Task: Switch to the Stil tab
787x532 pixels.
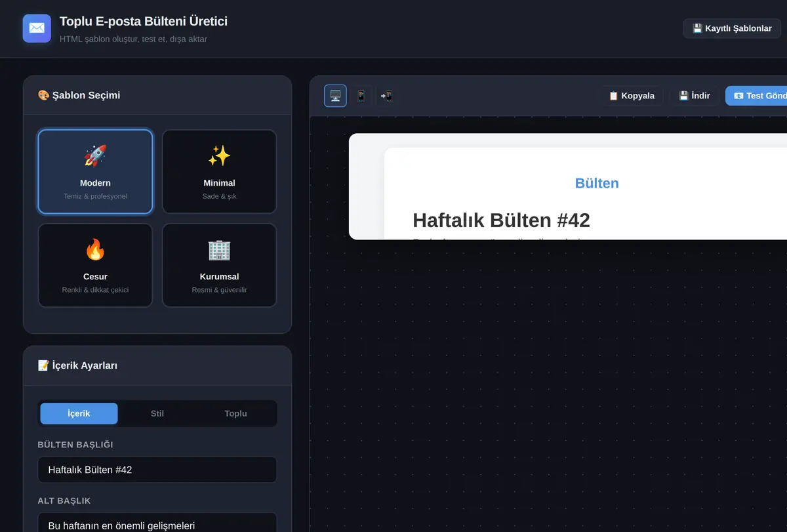Action: (157, 413)
